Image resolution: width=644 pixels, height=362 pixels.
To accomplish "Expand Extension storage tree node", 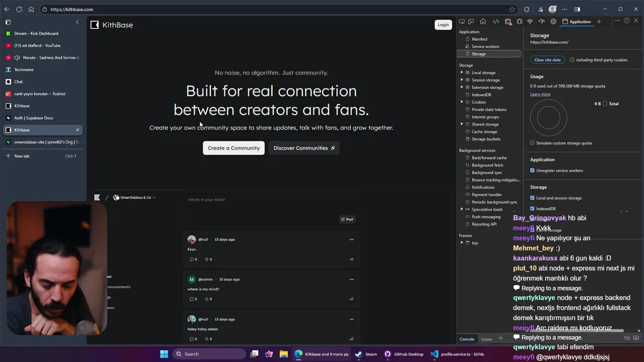I will pyautogui.click(x=462, y=87).
